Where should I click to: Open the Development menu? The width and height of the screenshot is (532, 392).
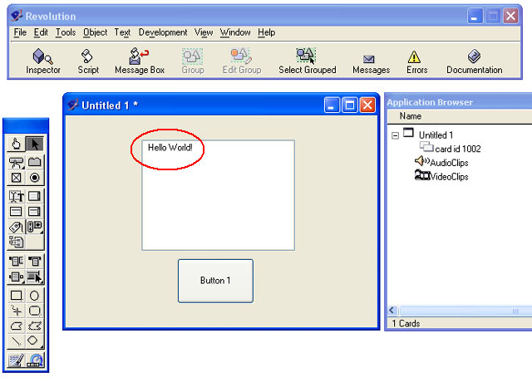pos(163,32)
